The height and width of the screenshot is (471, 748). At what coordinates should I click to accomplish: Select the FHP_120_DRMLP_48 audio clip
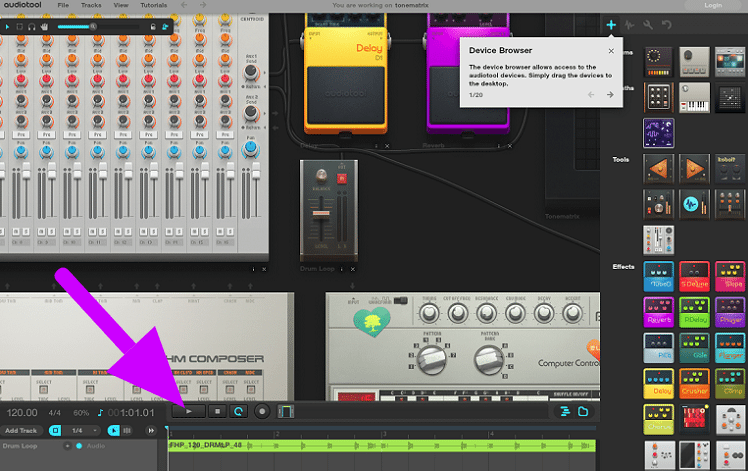point(382,446)
